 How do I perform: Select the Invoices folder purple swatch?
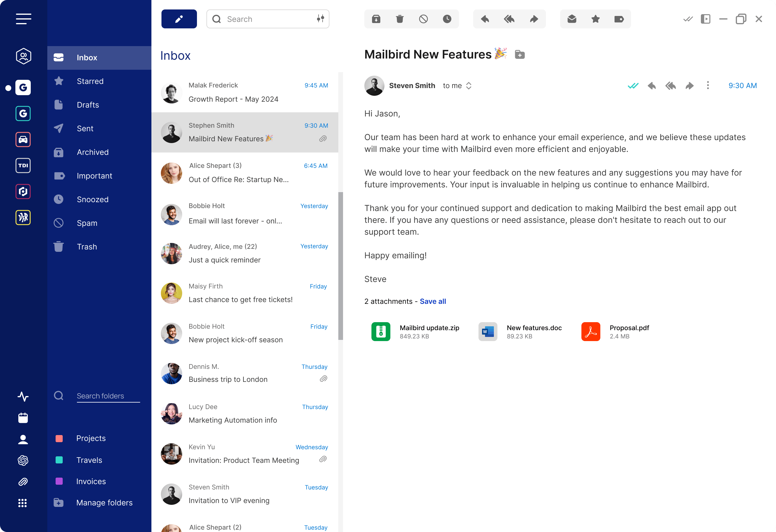[59, 481]
